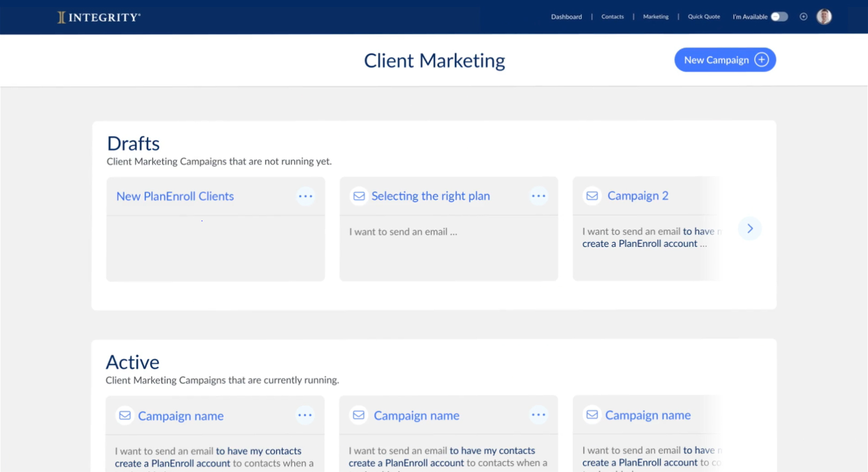Open options menu for Selecting the right plan
This screenshot has width=868, height=472.
point(539,196)
